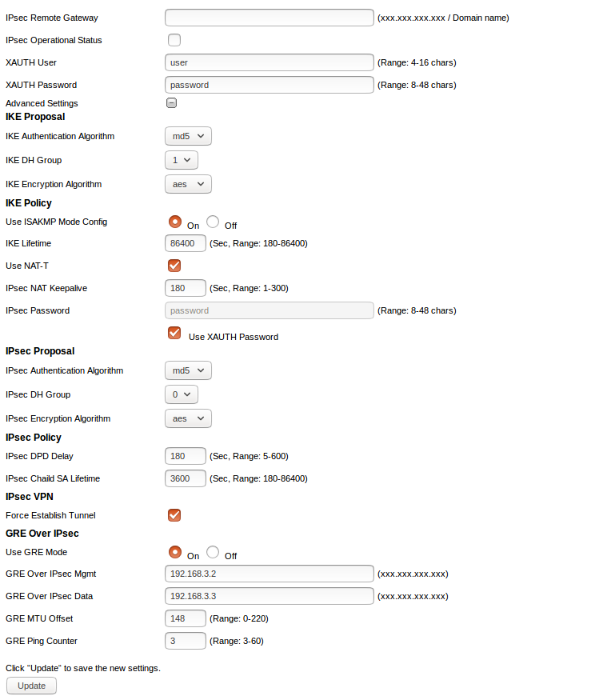The width and height of the screenshot is (615, 700).
Task: Disable the Use XAUTH Password checkbox
Action: pos(174,333)
